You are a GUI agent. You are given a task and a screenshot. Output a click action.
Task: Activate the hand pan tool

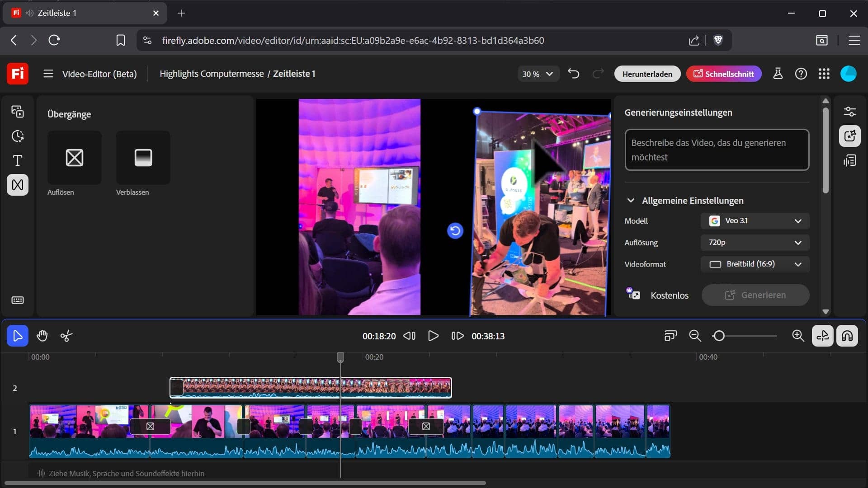(x=42, y=336)
